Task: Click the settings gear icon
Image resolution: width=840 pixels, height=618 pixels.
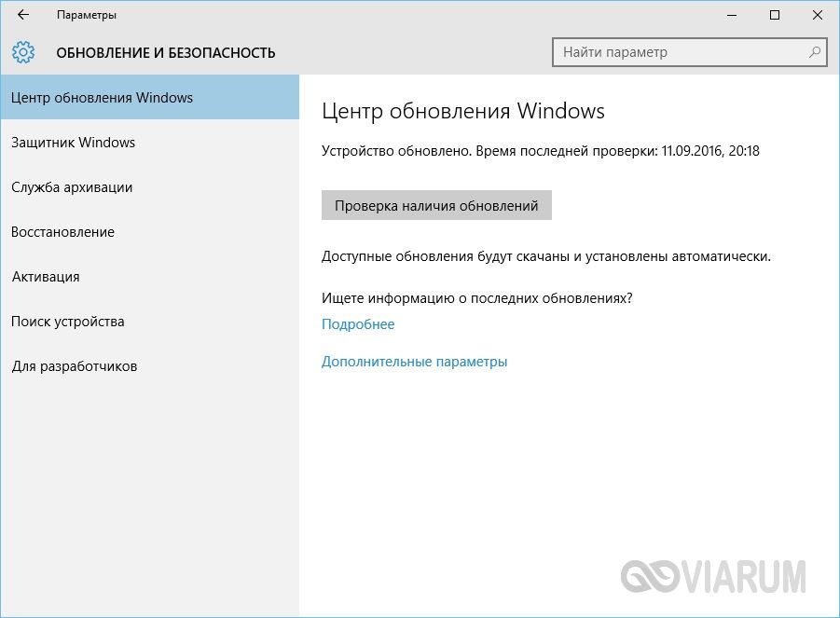Action: [23, 52]
